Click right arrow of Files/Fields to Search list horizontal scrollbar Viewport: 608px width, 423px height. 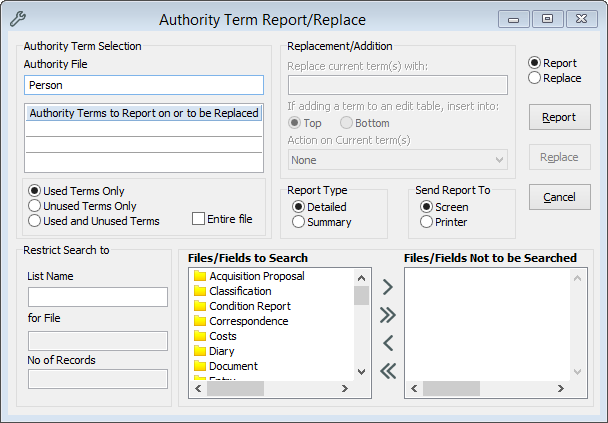(x=345, y=388)
